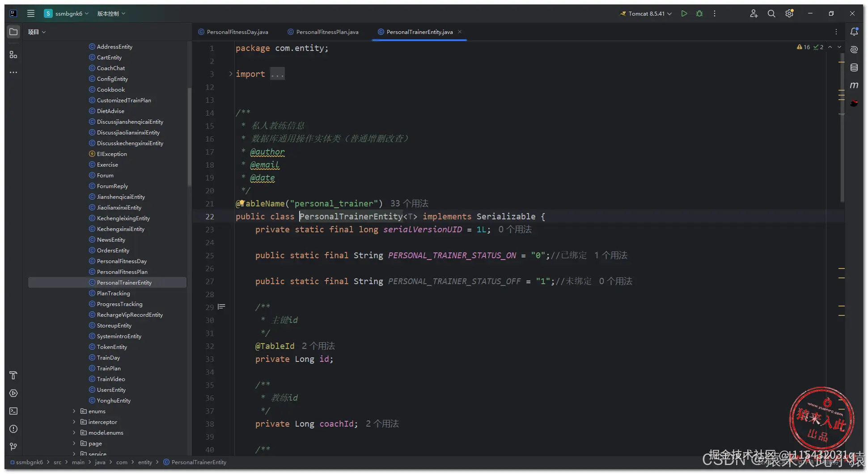
Task: Close the PersonalTrainerEntity.java tab
Action: (x=460, y=32)
